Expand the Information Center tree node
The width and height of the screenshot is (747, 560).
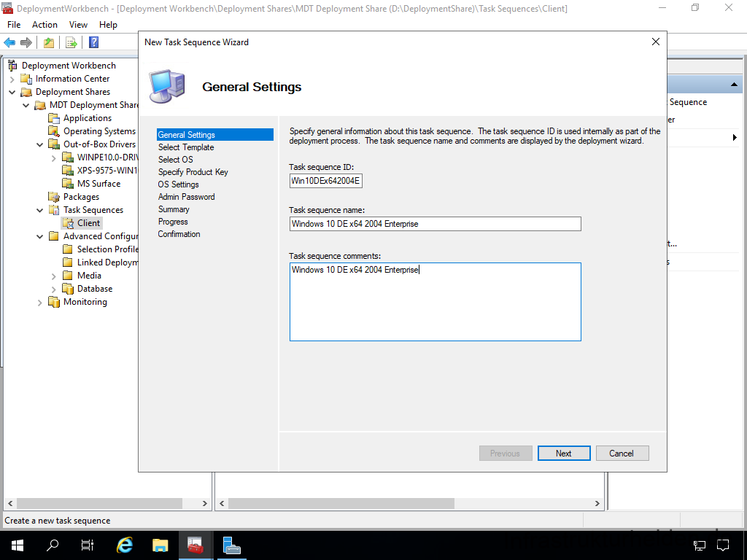click(12, 79)
